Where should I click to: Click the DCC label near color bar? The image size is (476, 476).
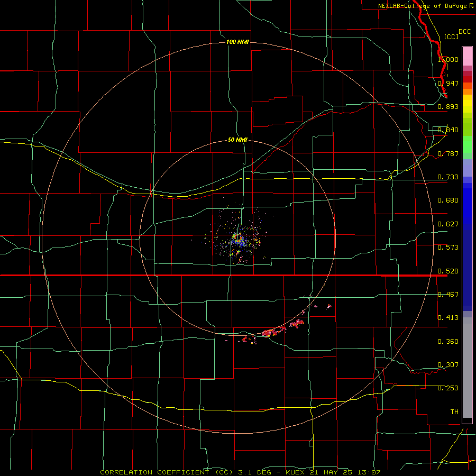click(465, 32)
